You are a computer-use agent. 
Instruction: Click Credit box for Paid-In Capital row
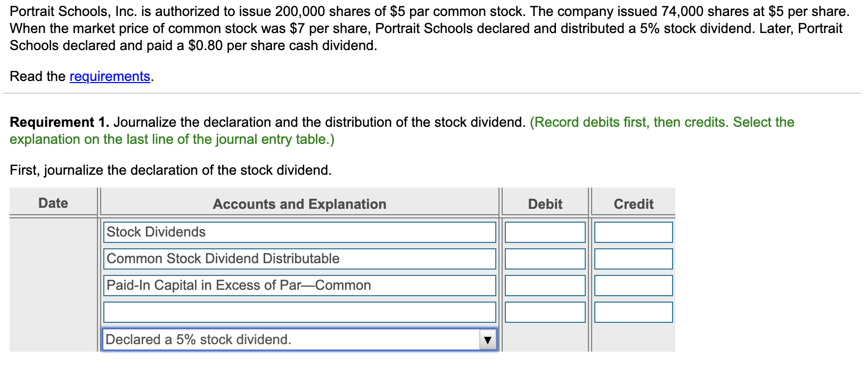click(634, 286)
